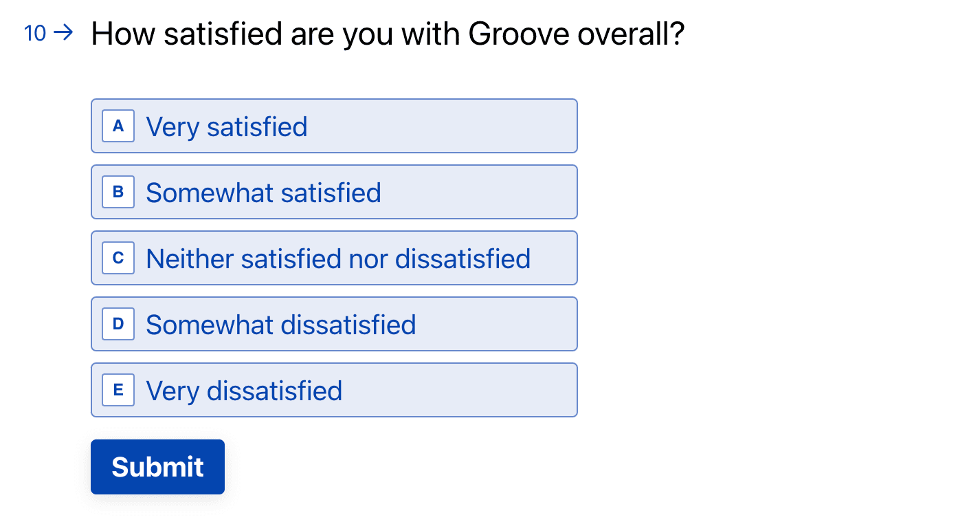
Task: Click the question number 10 label
Action: coord(33,32)
